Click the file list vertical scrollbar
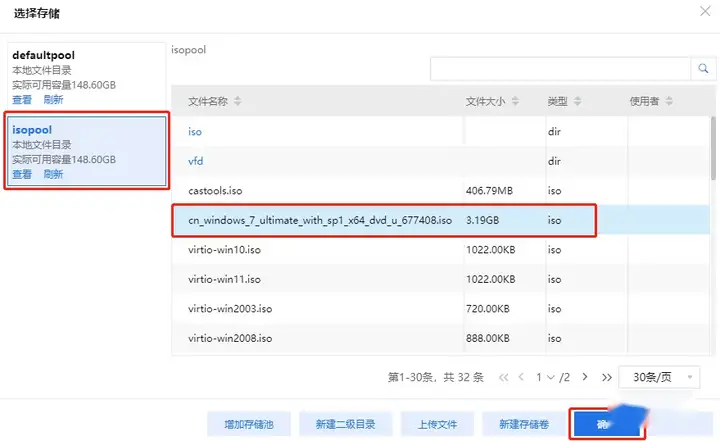Viewport: 720px width, 441px height. pyautogui.click(x=713, y=148)
